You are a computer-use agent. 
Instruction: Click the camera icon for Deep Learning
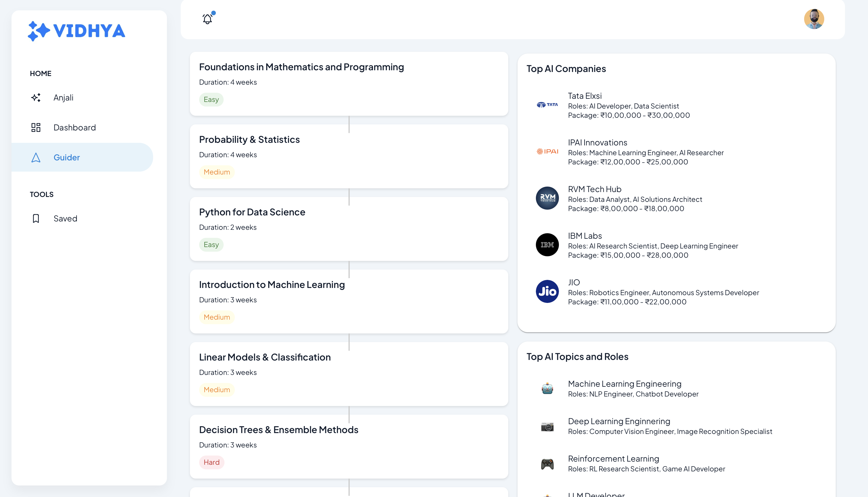pos(547,426)
